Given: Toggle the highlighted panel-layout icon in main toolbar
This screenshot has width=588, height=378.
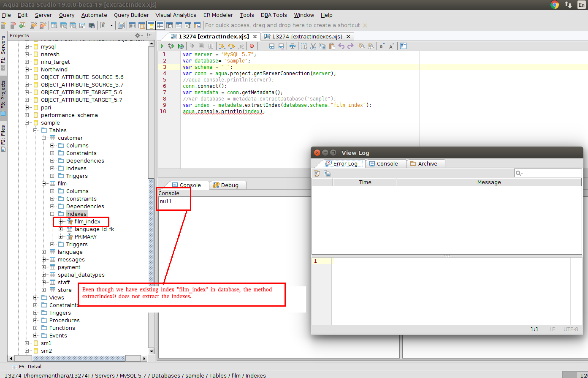Looking at the screenshot, I should tap(151, 25).
